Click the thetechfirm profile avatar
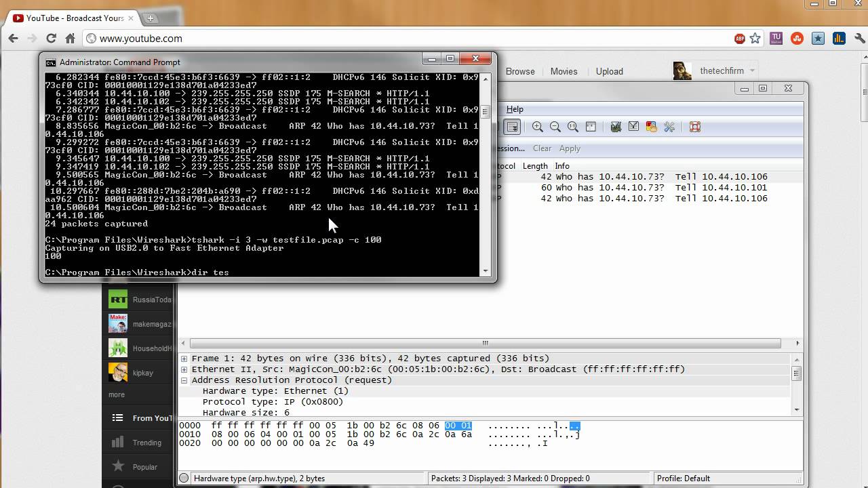Image resolution: width=868 pixels, height=488 pixels. coord(682,71)
